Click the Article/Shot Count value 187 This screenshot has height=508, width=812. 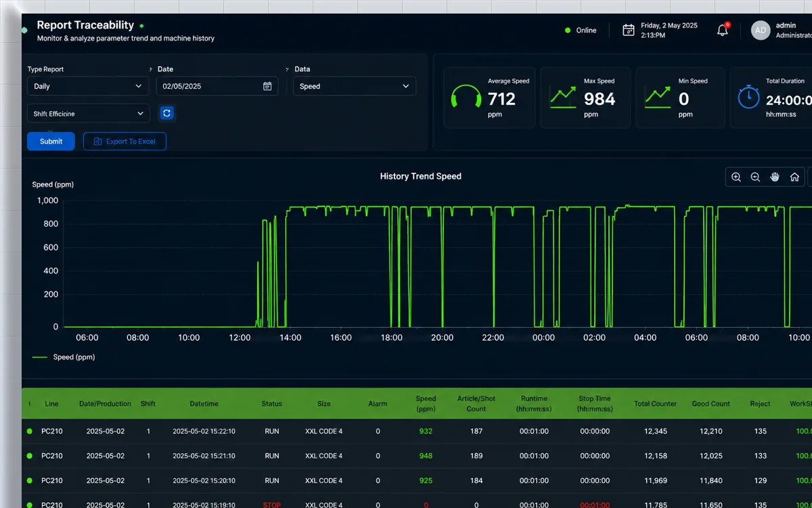pos(476,431)
